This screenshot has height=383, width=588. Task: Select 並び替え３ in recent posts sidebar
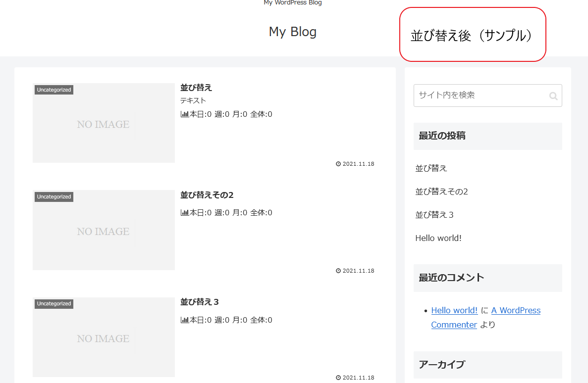pos(434,215)
